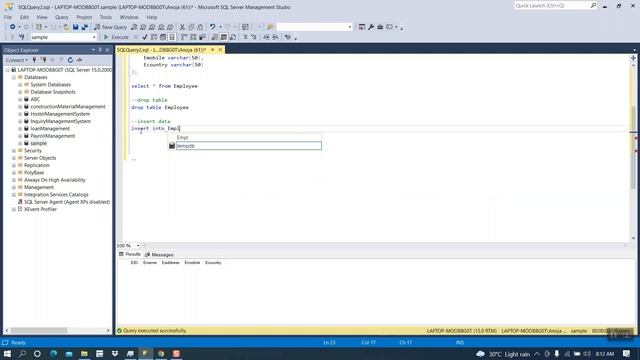Click the Increase Indent icon

pyautogui.click(x=276, y=37)
